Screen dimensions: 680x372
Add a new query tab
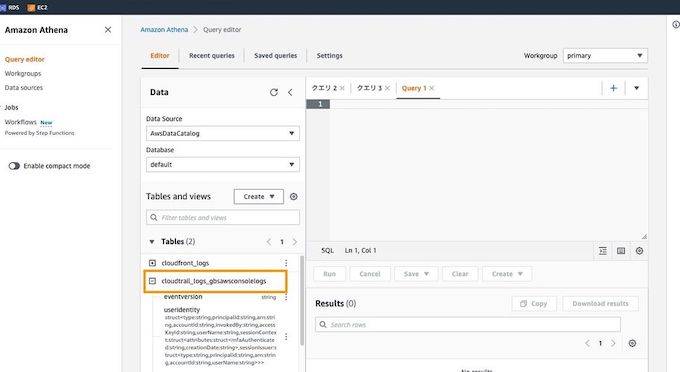[x=613, y=88]
